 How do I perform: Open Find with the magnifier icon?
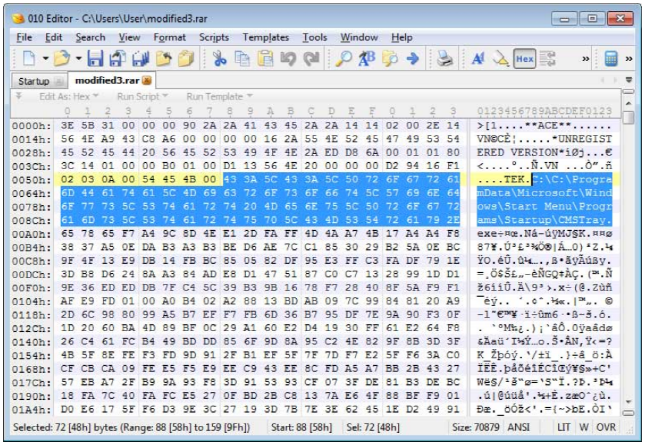[343, 58]
